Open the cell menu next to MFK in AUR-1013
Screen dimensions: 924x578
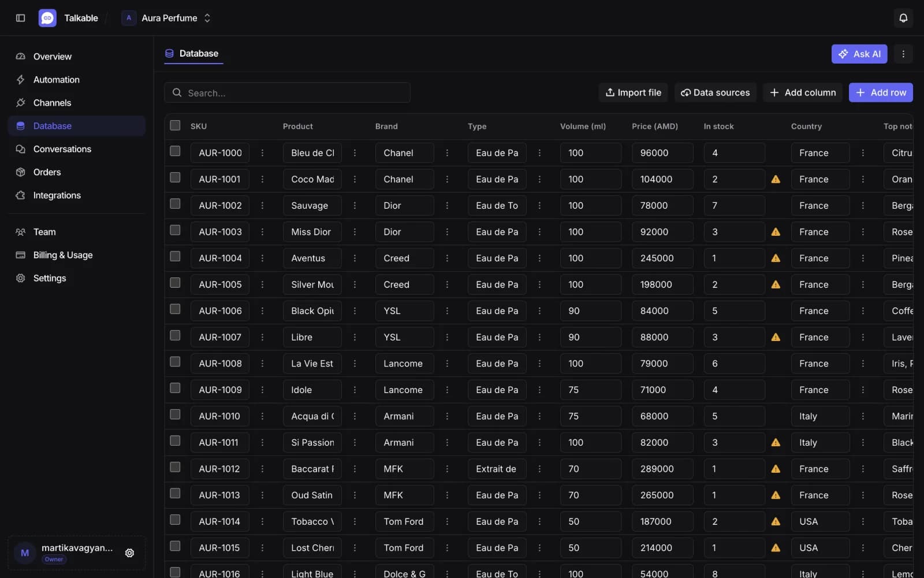click(447, 495)
